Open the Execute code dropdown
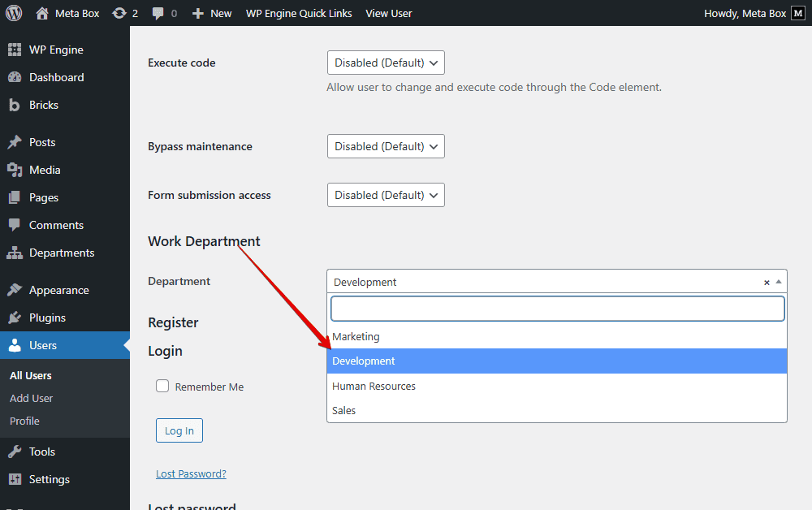This screenshot has height=510, width=812. (386, 62)
